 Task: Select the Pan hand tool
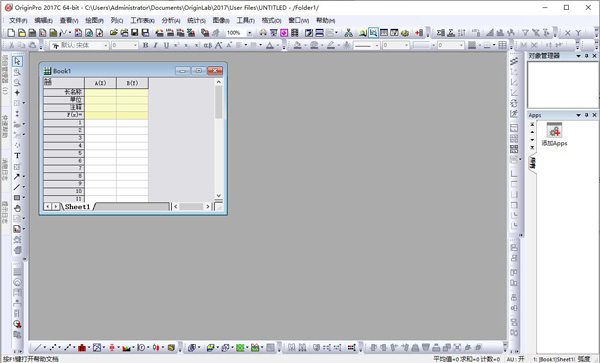click(x=17, y=208)
